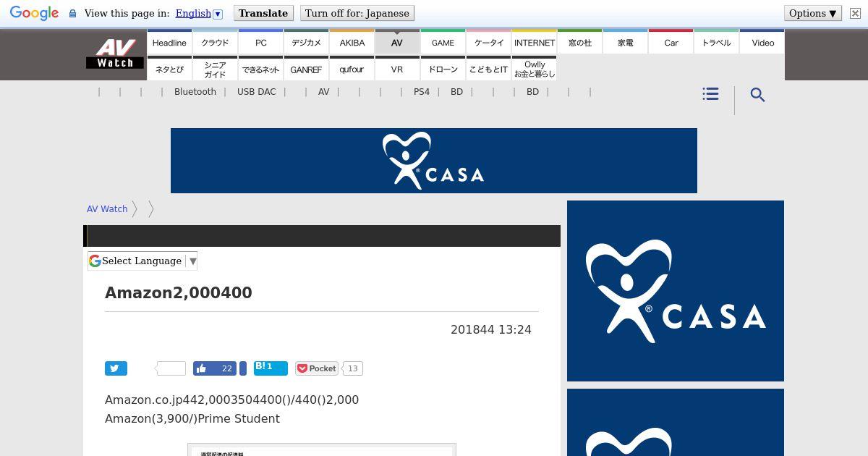Click the Hatena bookmark B! button

tap(271, 368)
